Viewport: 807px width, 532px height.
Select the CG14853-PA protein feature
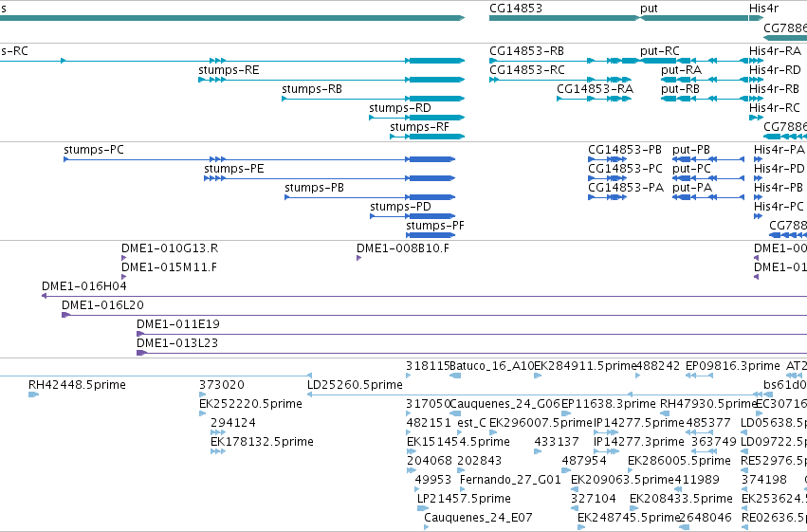click(607, 197)
